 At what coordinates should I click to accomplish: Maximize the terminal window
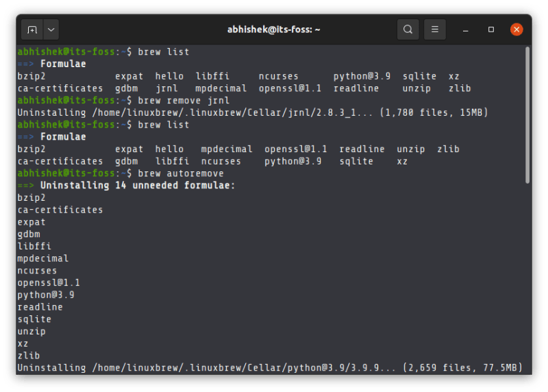pos(491,29)
